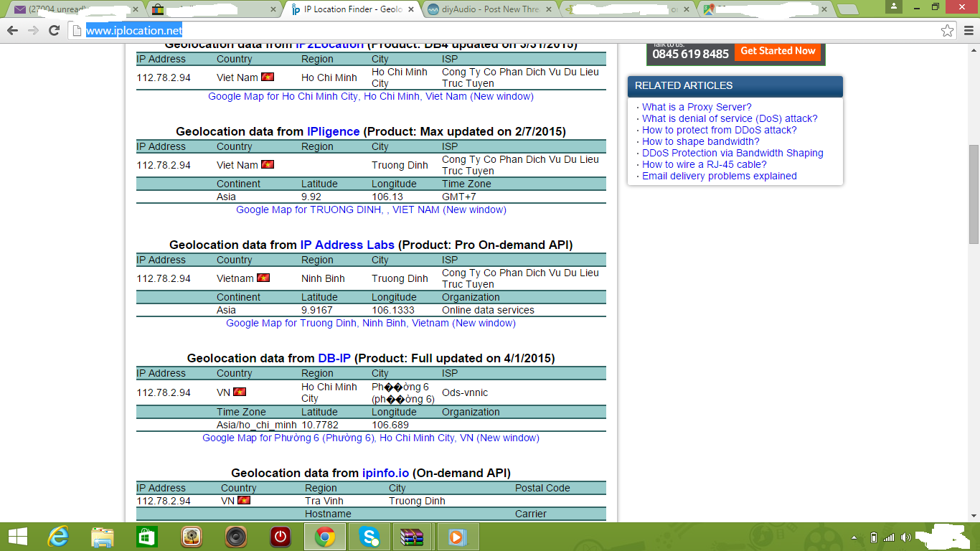Open 'DDoS Protection via Bandwidth Shaping' article
This screenshot has width=980, height=551.
pyautogui.click(x=732, y=153)
